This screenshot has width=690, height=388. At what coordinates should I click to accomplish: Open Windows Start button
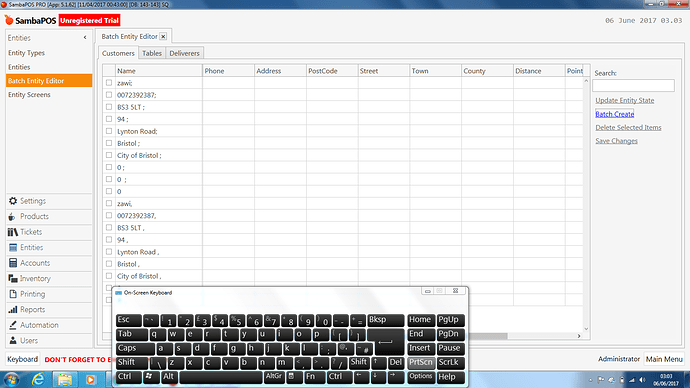[x=11, y=380]
